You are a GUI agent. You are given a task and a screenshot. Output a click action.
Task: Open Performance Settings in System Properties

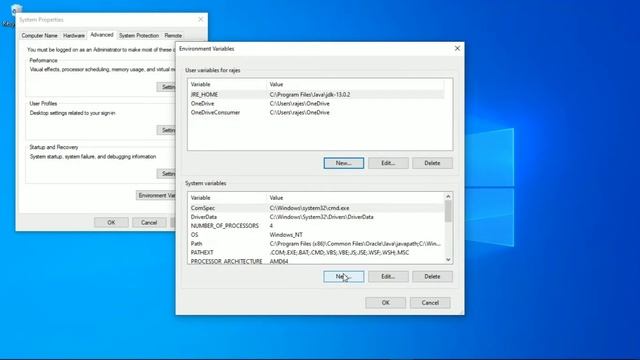click(166, 87)
